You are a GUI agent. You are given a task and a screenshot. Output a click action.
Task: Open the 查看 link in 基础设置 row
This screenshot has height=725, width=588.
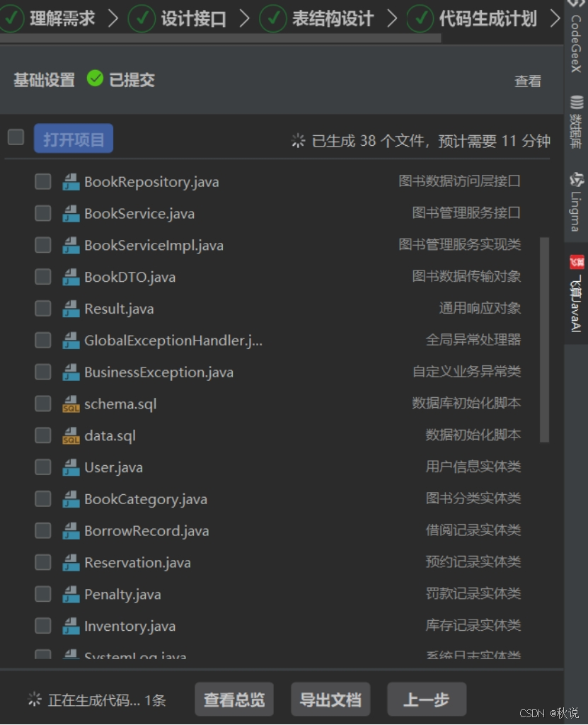pos(527,82)
